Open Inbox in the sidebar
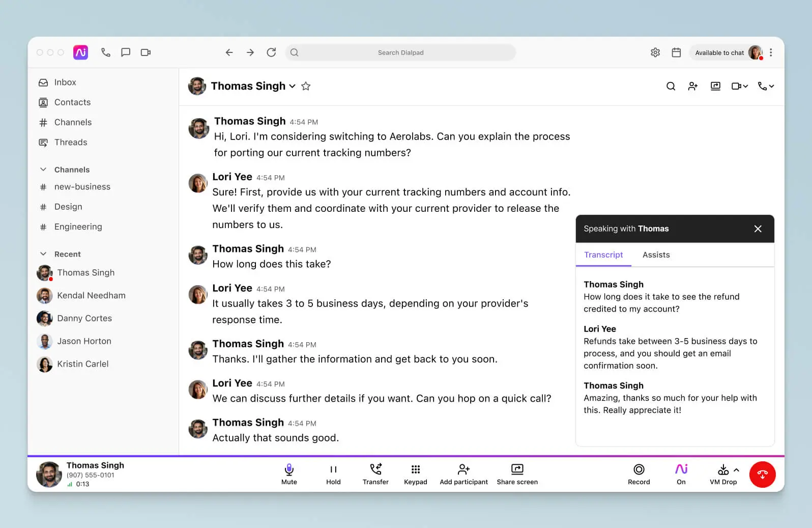Screen dimensions: 812x528 pyautogui.click(x=65, y=82)
